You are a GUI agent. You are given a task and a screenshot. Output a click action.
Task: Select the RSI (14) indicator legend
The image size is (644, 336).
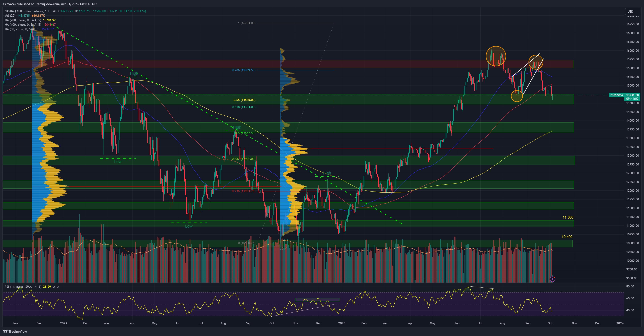tap(23, 287)
